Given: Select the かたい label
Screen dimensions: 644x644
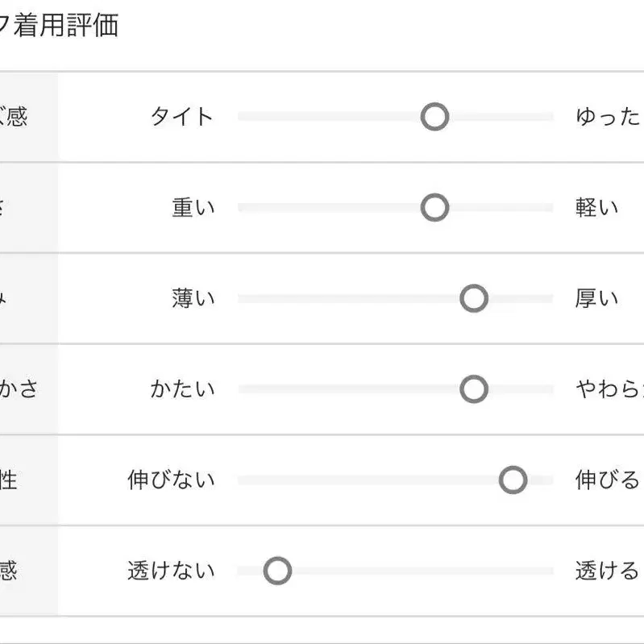Looking at the screenshot, I should point(182,390).
